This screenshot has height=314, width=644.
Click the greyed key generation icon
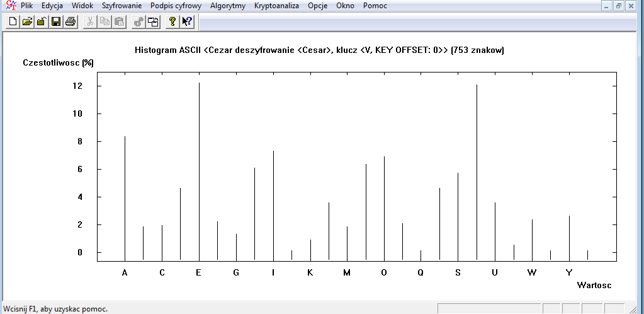(139, 21)
